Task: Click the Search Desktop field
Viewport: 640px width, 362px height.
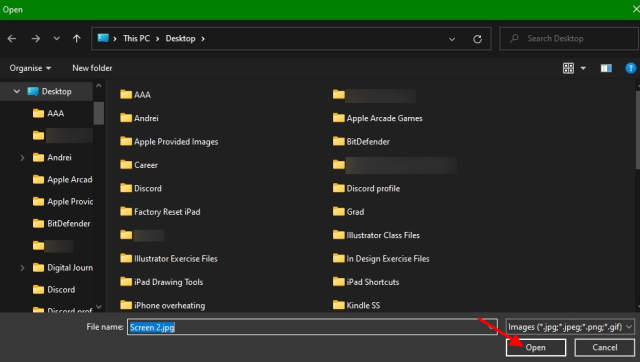Action: click(x=569, y=39)
